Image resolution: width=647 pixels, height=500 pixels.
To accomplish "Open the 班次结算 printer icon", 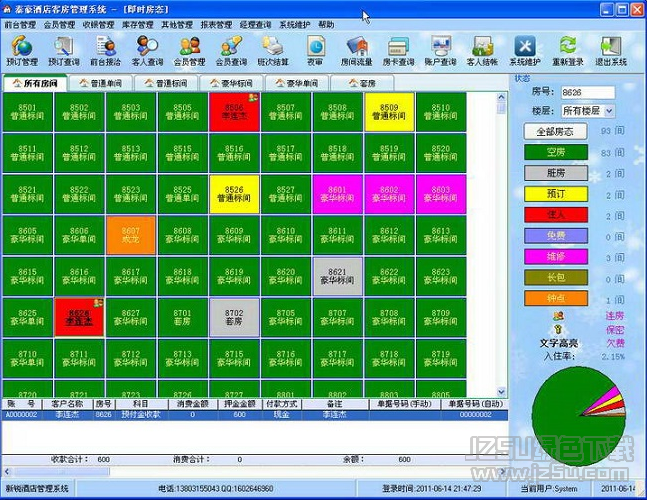I will [x=273, y=51].
